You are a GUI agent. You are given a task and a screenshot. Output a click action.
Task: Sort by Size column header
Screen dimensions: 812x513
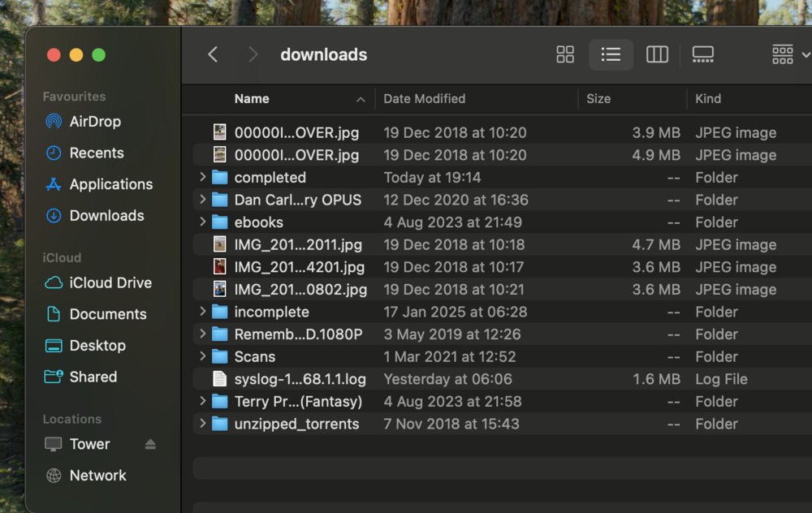click(598, 99)
